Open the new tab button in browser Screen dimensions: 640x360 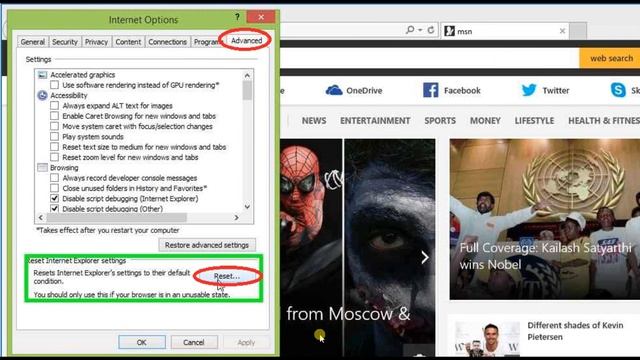click(578, 31)
